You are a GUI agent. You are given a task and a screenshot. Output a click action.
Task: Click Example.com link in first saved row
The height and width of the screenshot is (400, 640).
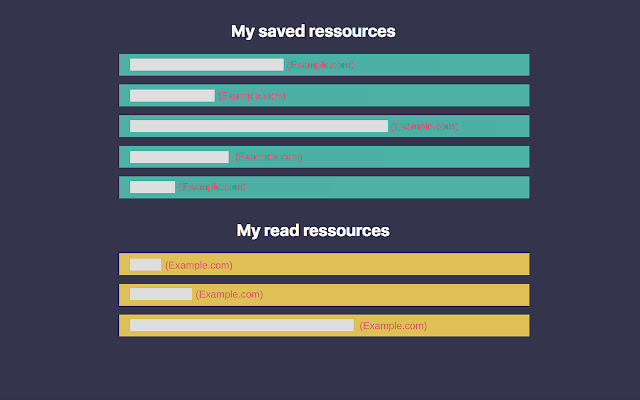tap(321, 65)
